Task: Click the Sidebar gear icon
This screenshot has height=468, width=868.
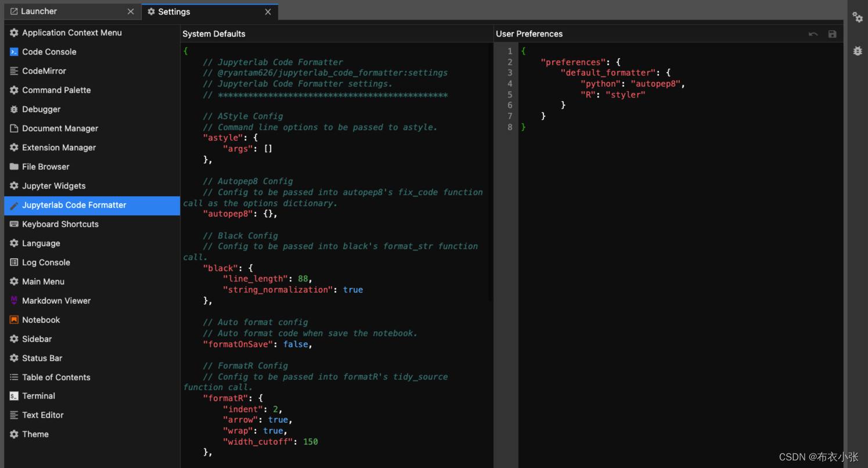Action: click(14, 339)
